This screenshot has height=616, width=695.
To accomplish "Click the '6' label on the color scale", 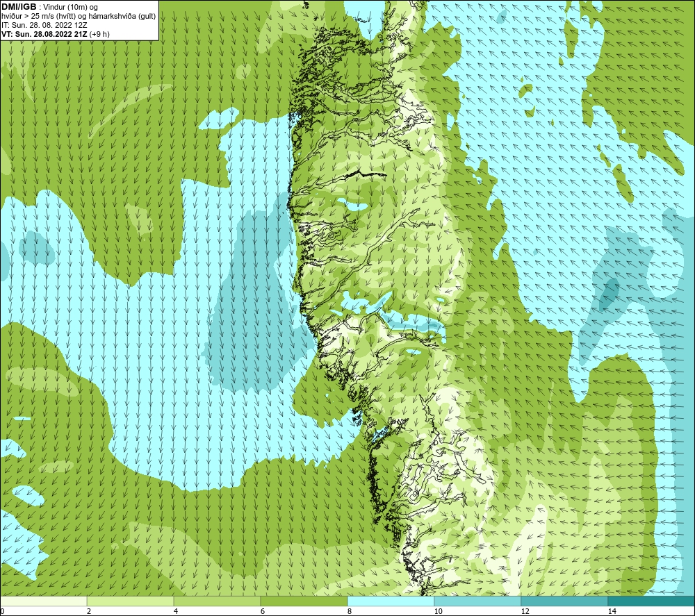I will 263,611.
